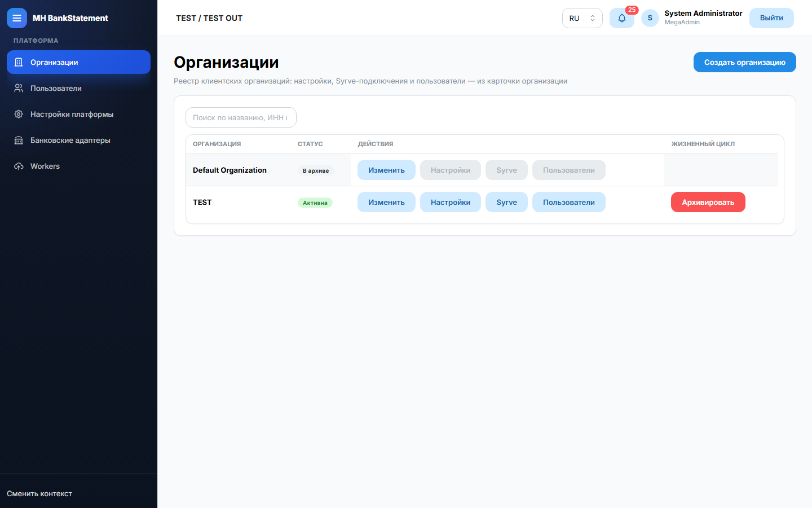Click the ЖИЗНЕННЫЙ ЦИКЛ column header
812x508 pixels.
point(703,144)
